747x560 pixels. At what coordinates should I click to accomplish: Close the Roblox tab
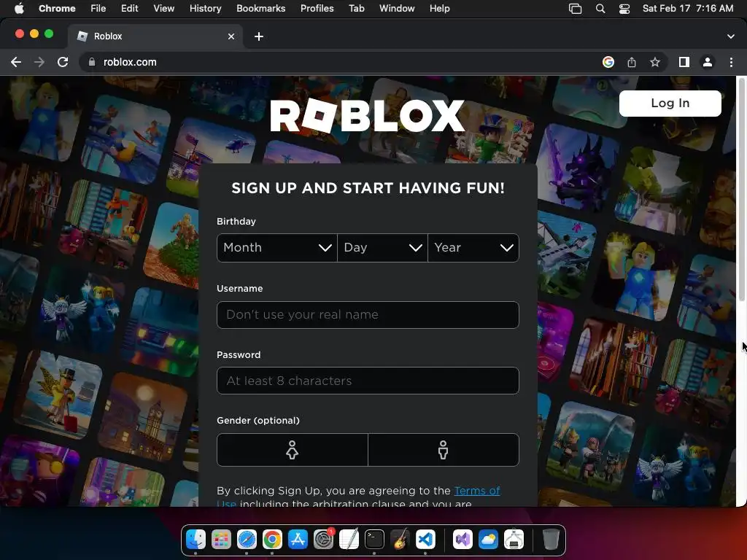click(231, 36)
